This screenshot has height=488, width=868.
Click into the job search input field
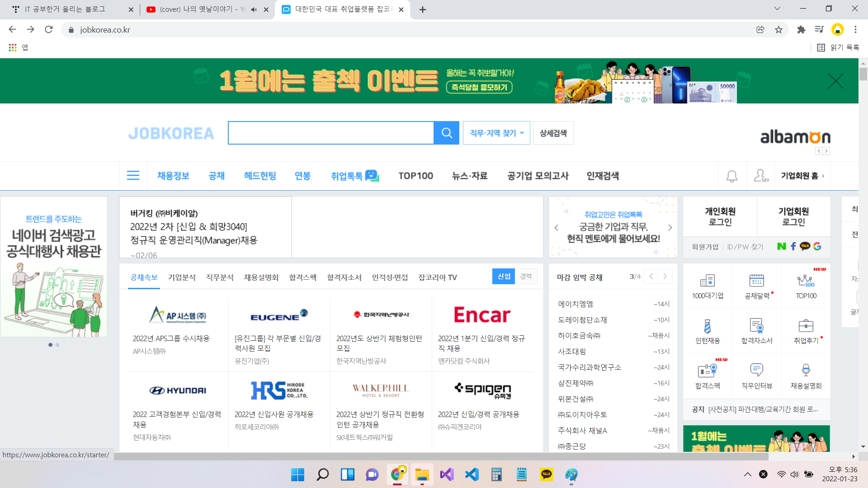(x=330, y=133)
